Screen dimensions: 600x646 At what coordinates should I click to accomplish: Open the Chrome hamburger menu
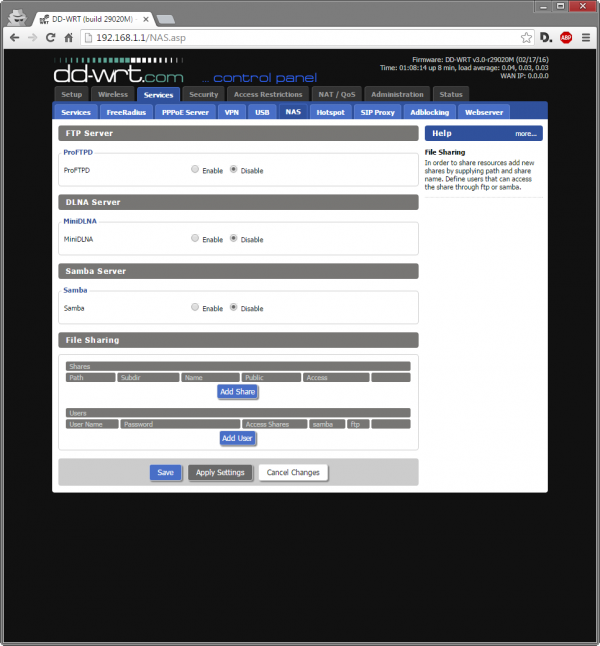point(586,38)
